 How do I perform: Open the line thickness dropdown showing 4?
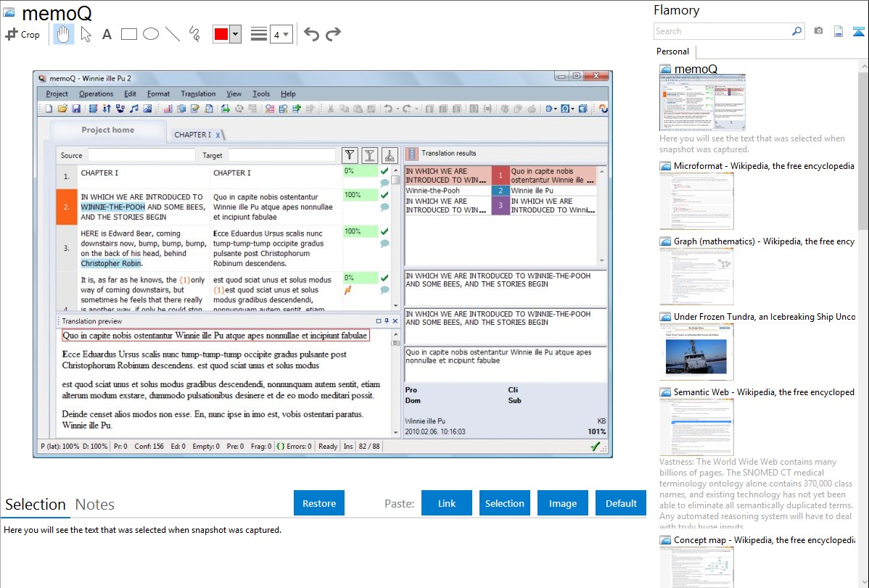[x=281, y=35]
